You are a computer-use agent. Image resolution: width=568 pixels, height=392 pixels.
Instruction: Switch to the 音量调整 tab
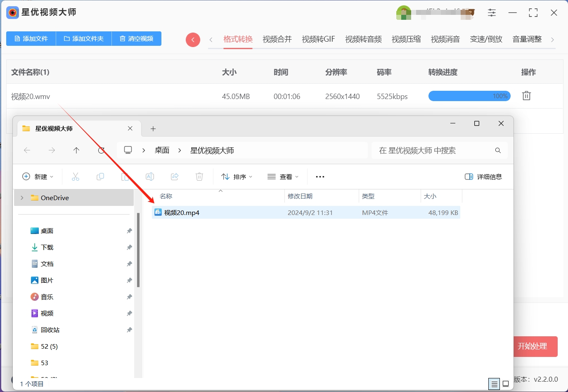527,39
